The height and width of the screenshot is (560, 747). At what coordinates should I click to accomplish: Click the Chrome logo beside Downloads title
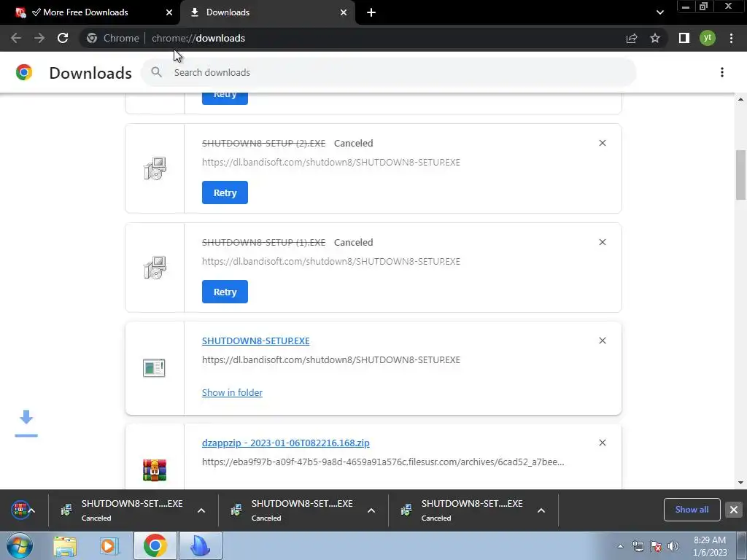click(24, 72)
